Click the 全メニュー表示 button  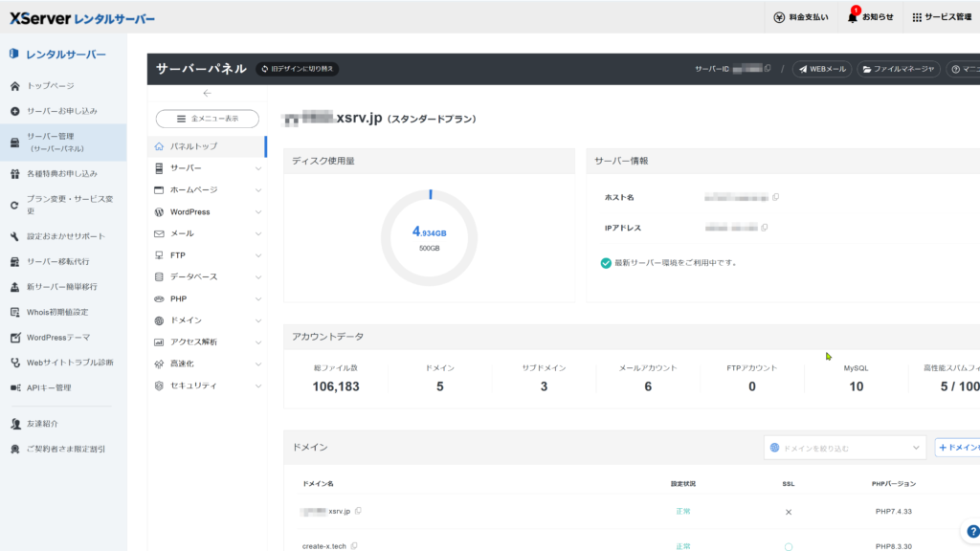(x=208, y=119)
